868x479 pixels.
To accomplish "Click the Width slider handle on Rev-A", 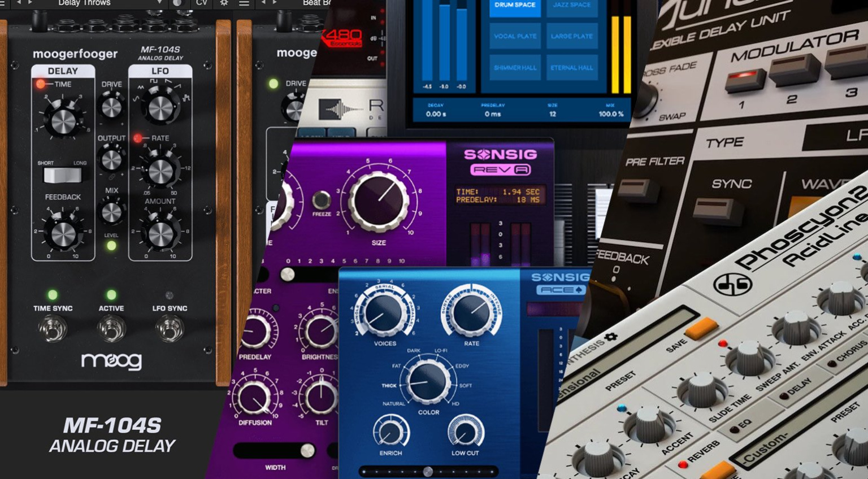I will (x=307, y=450).
